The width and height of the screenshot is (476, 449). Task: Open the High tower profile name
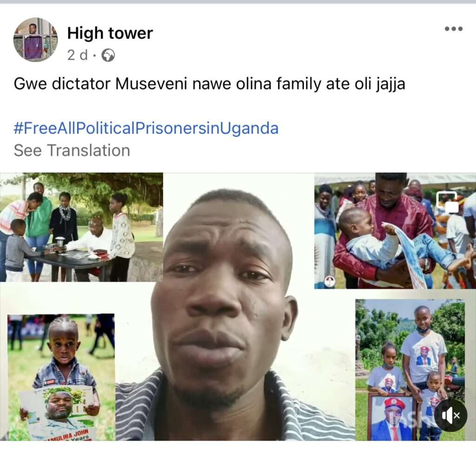(110, 33)
